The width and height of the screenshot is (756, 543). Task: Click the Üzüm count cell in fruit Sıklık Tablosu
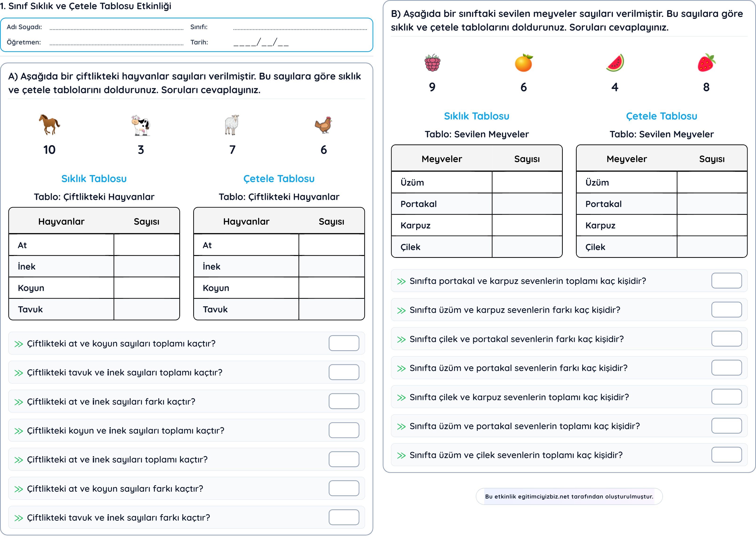click(x=527, y=182)
